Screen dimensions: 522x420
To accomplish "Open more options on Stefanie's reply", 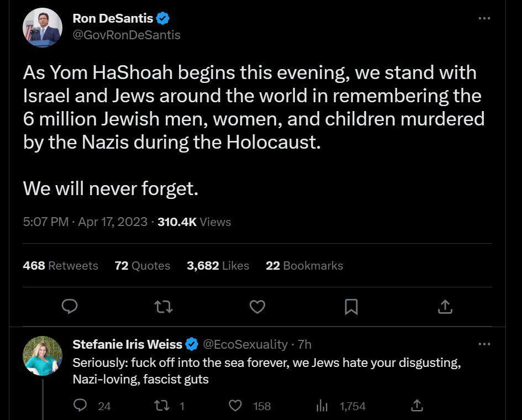I will [x=484, y=344].
